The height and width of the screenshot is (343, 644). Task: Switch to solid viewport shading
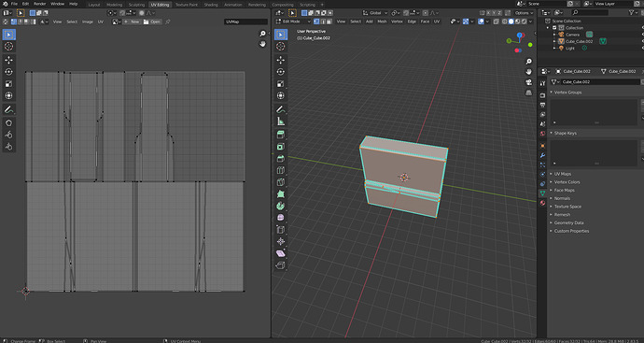511,21
